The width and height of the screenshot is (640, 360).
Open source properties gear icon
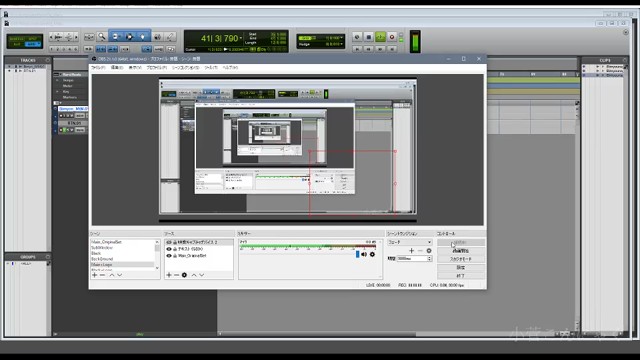tap(184, 275)
